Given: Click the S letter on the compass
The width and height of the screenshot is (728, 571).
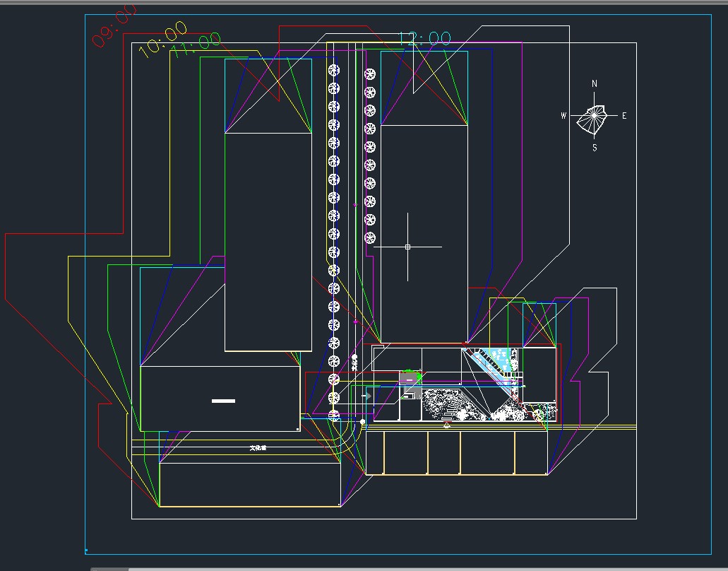Looking at the screenshot, I should point(595,148).
